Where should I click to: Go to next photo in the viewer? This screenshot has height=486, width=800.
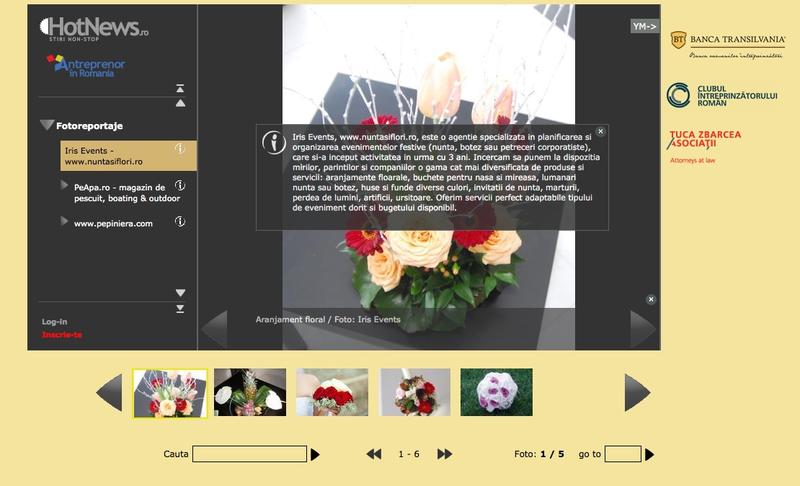pos(642,329)
